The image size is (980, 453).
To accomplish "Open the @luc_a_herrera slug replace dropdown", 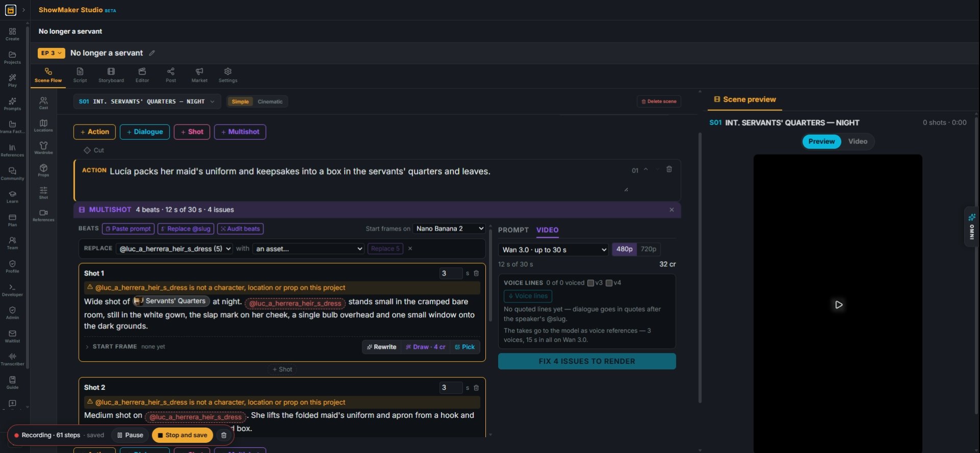I will point(174,248).
